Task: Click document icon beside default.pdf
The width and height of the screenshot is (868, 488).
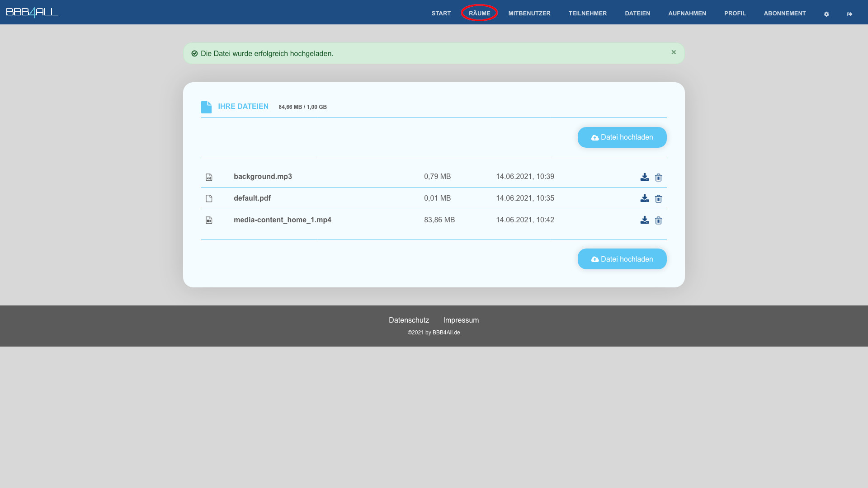Action: (x=209, y=199)
